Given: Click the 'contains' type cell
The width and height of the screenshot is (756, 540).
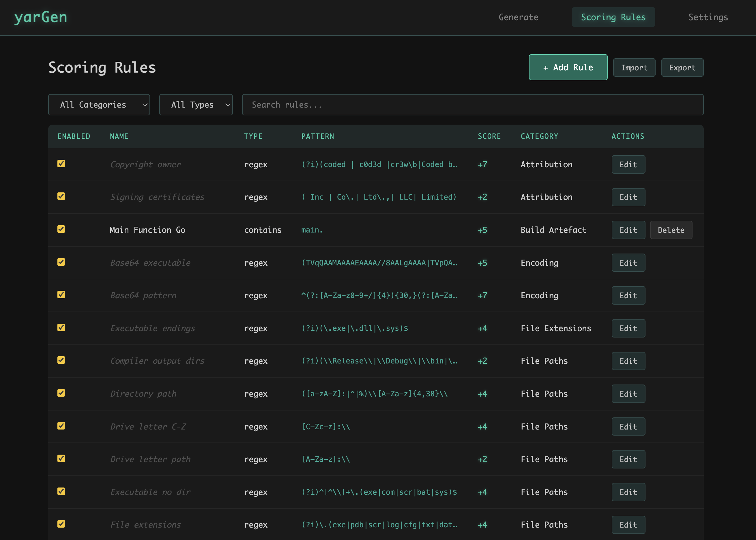Looking at the screenshot, I should click(263, 230).
